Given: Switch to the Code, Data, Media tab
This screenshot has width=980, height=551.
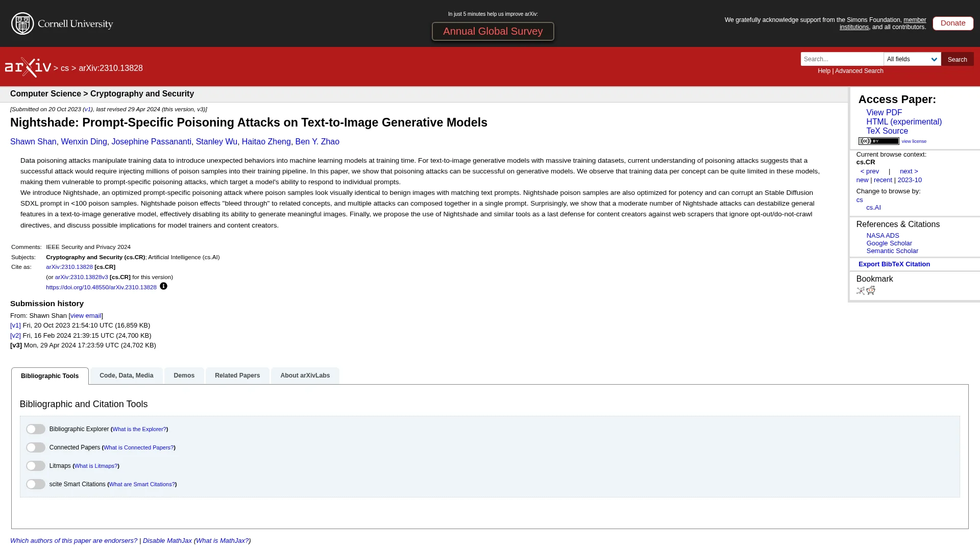Looking at the screenshot, I should pos(126,375).
